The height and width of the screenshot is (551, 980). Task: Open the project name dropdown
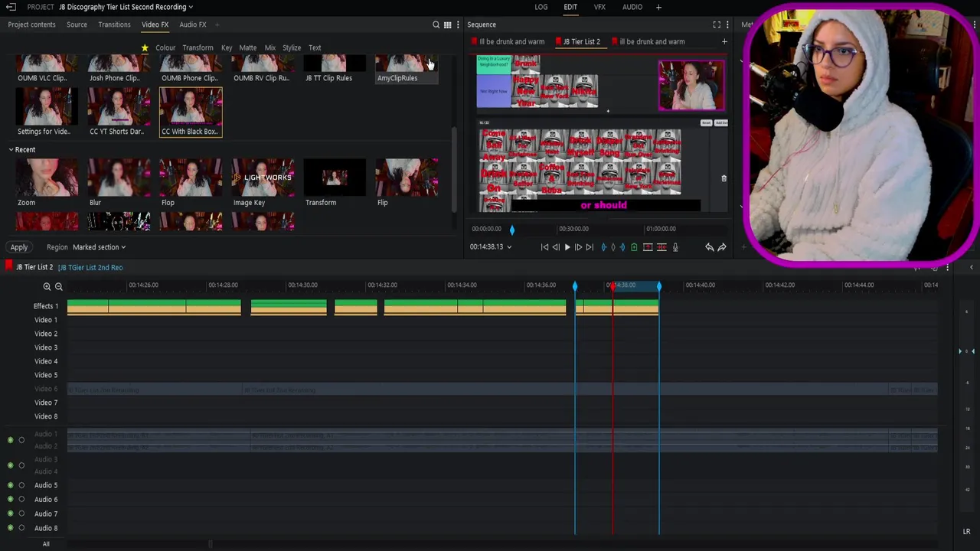click(x=191, y=7)
